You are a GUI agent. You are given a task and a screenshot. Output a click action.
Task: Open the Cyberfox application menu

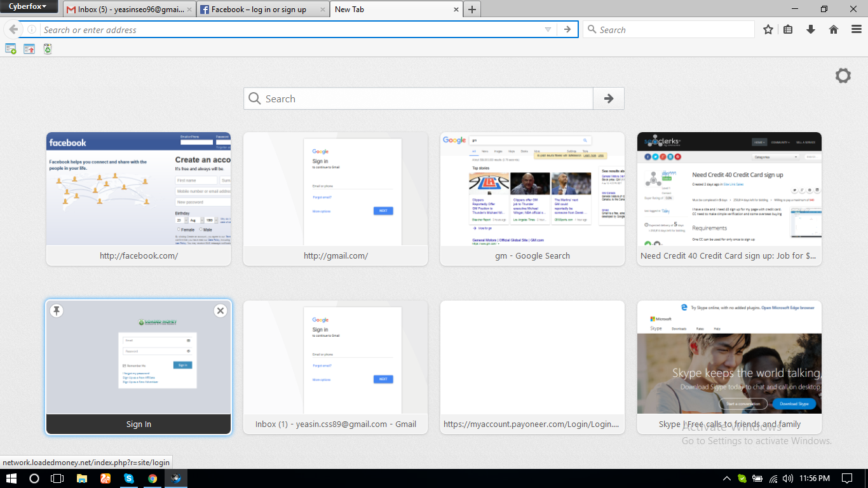[x=29, y=7]
